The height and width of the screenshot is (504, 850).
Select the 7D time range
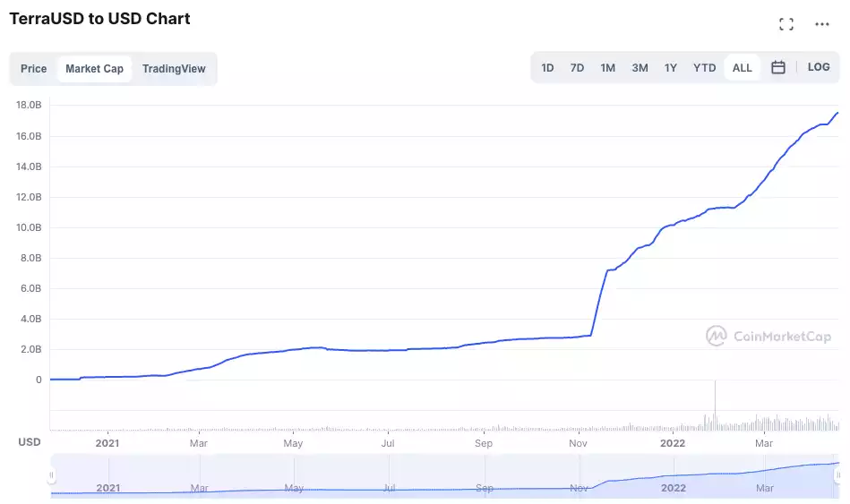pyautogui.click(x=578, y=68)
